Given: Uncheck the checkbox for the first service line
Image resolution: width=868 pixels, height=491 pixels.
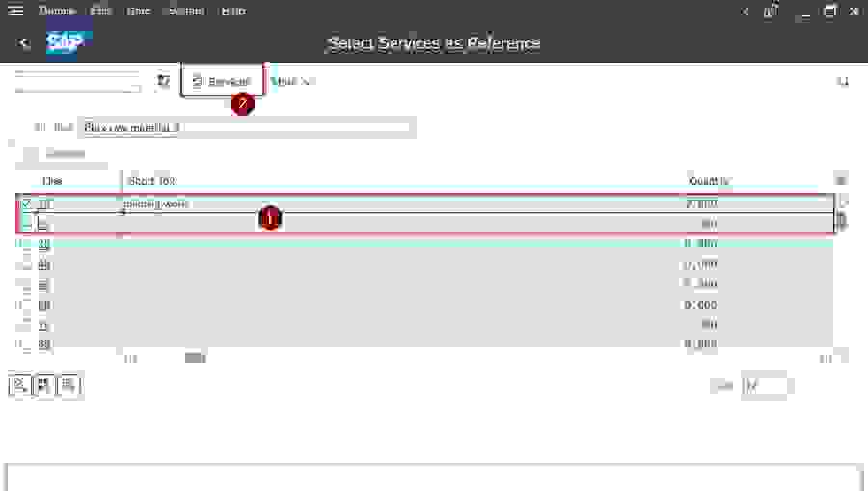Looking at the screenshot, I should [26, 204].
